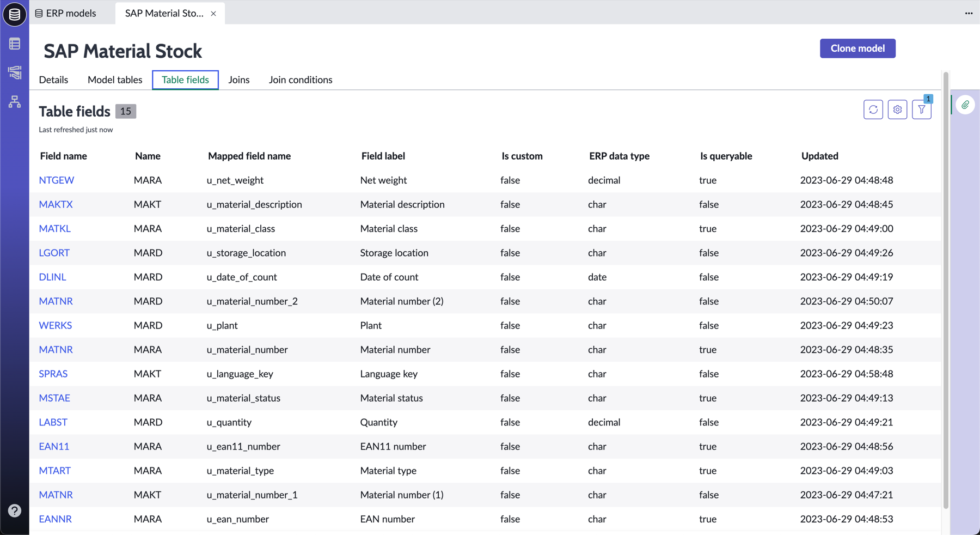
Task: Sort by the Field name column header
Action: click(x=63, y=156)
